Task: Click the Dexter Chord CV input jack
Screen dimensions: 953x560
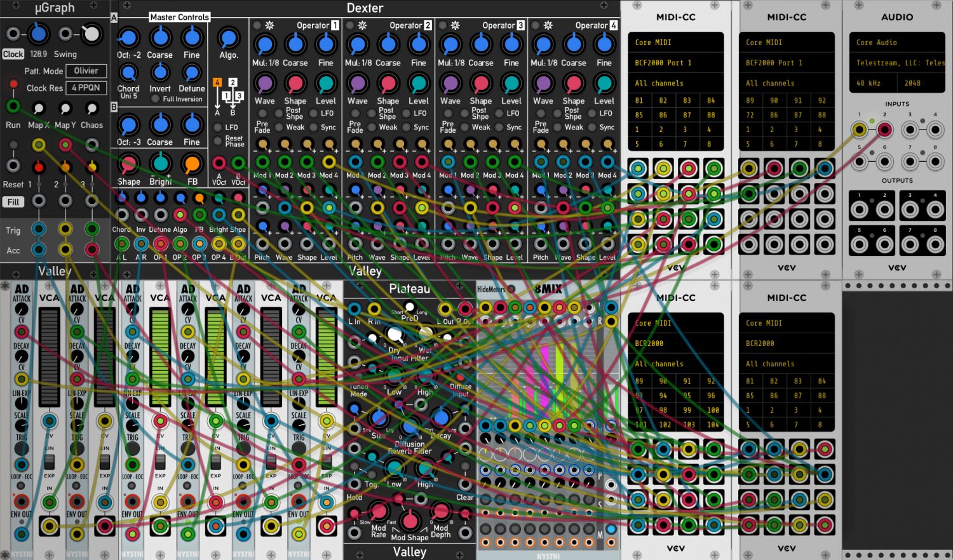Action: tap(121, 215)
